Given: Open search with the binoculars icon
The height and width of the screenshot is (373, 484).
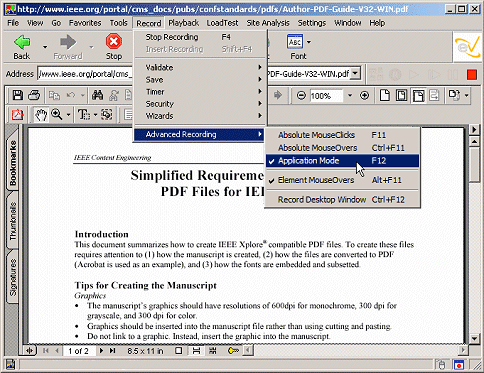Looking at the screenshot, I should pyautogui.click(x=97, y=96).
